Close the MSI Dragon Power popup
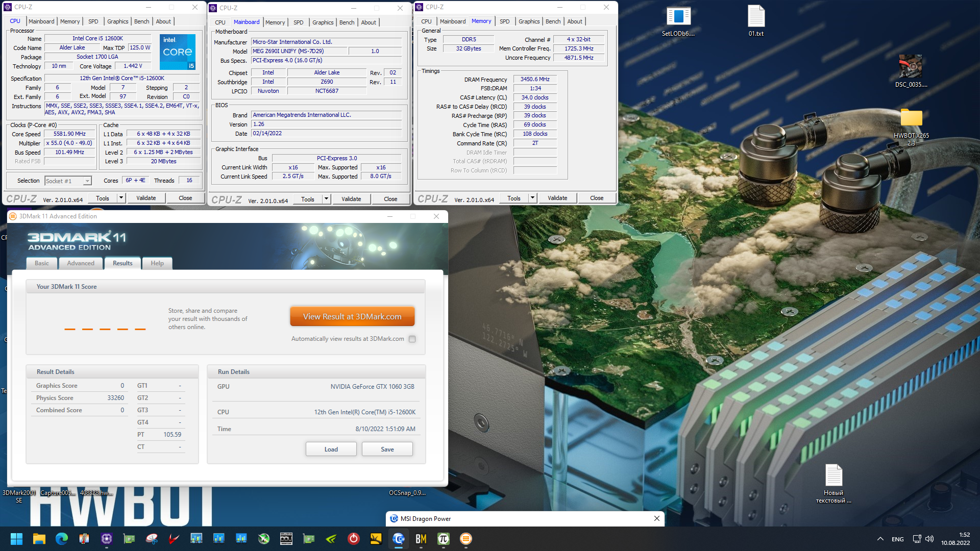980x551 pixels. [x=656, y=518]
